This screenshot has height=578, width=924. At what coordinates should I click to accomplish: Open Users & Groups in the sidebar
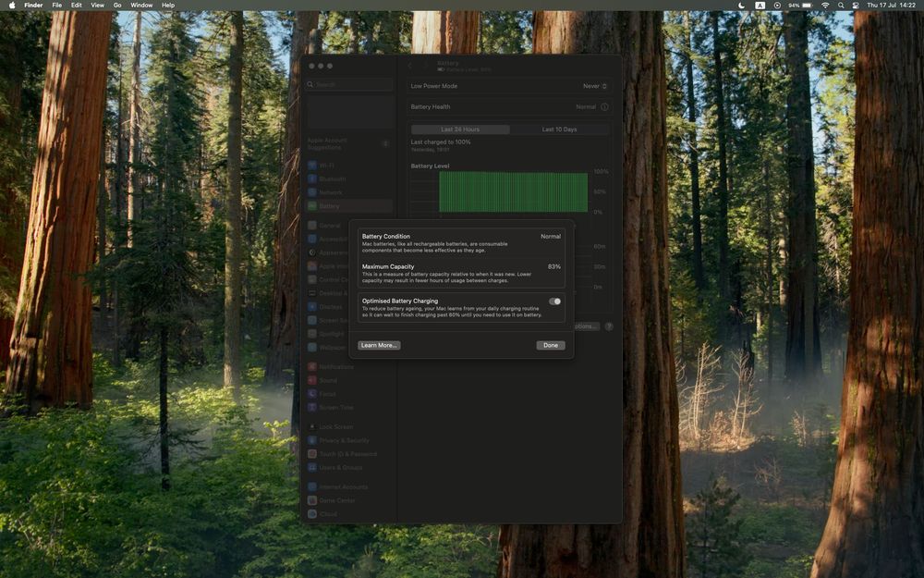(x=349, y=468)
